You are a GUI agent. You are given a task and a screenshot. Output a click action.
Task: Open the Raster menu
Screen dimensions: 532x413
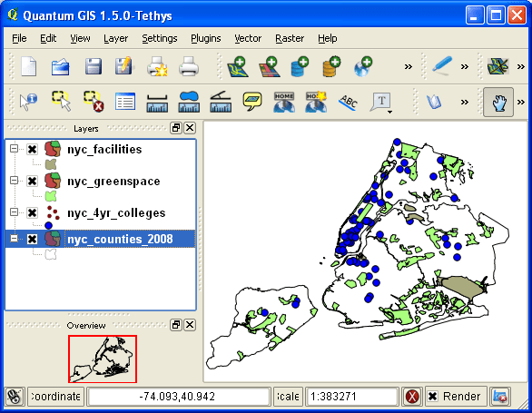coord(290,38)
